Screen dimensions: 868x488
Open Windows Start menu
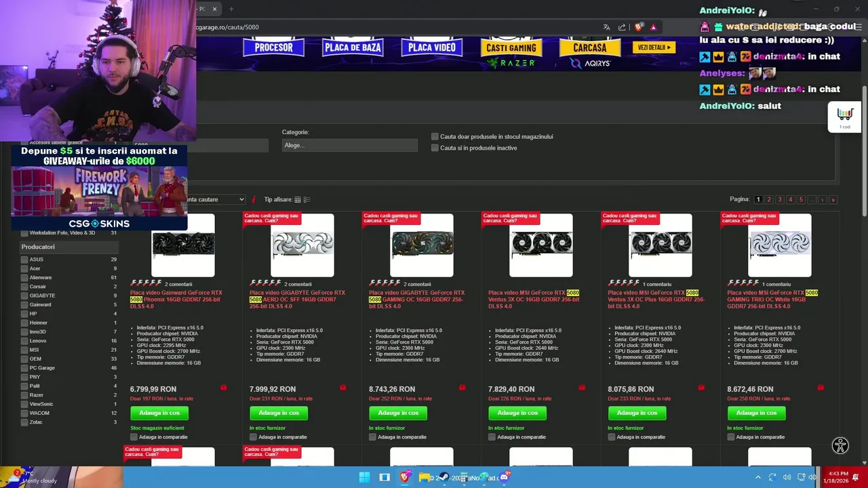pos(364,477)
